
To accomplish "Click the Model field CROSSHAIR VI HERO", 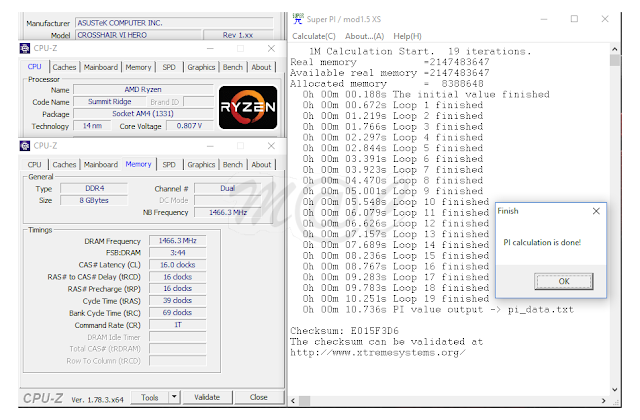I will point(138,35).
